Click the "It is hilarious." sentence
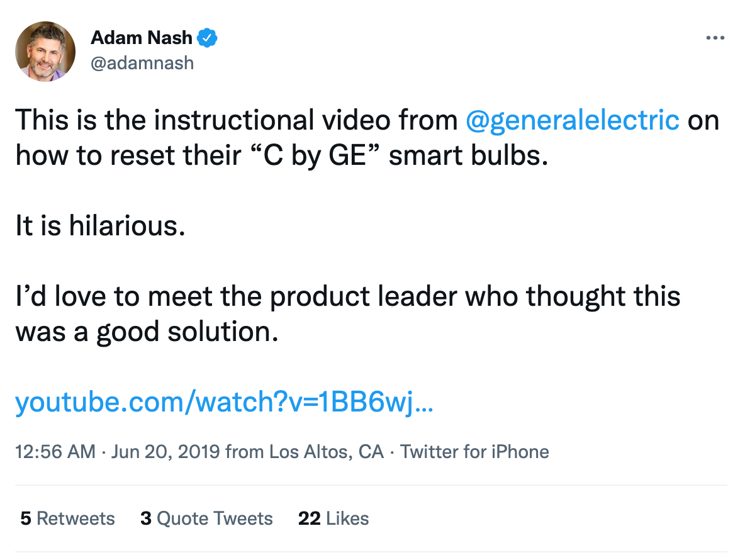 pyautogui.click(x=100, y=227)
